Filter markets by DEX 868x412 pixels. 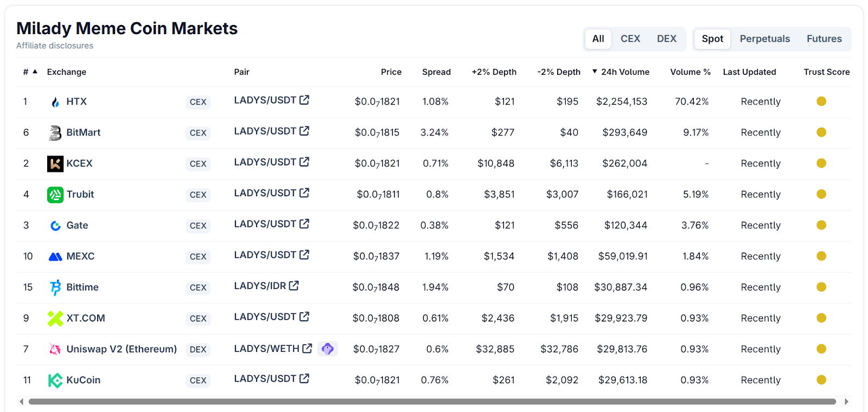tap(667, 39)
